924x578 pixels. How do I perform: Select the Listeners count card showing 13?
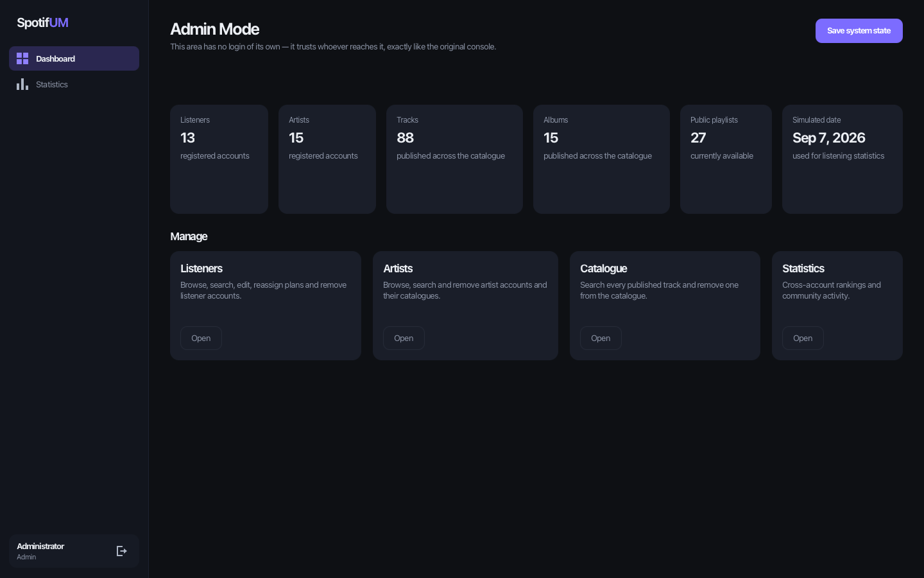[x=219, y=159]
